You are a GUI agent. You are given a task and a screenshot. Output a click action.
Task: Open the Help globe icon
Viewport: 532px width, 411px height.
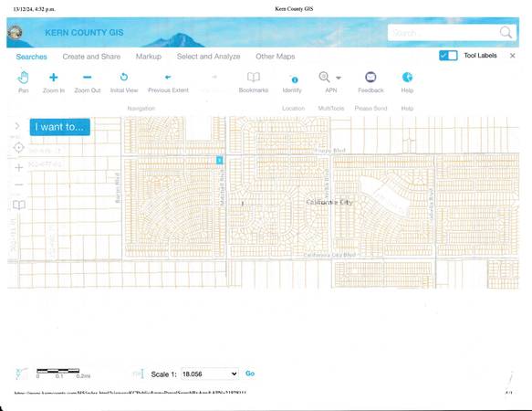pyautogui.click(x=407, y=77)
